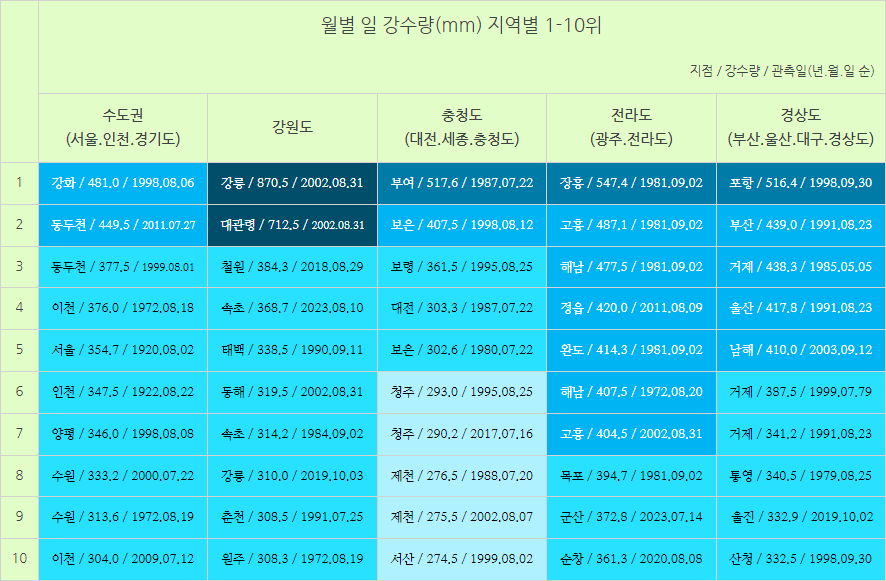Click the 포항 / 516.4 cell
This screenshot has height=581, width=886.
click(800, 183)
